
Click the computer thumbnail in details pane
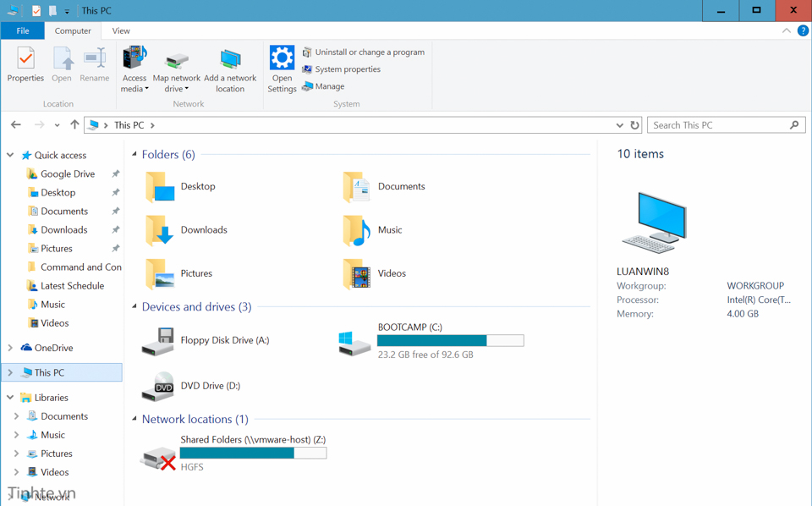tap(655, 223)
